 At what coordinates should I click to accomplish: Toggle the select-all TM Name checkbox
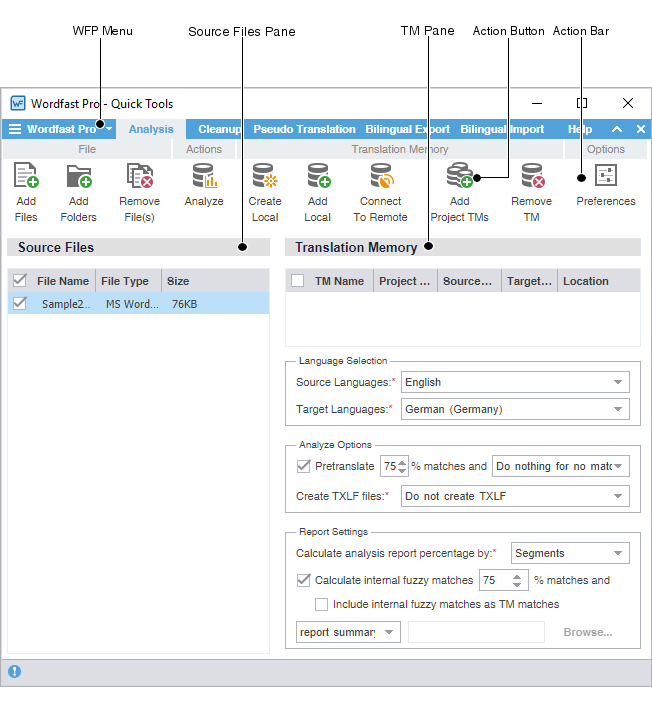(x=297, y=281)
